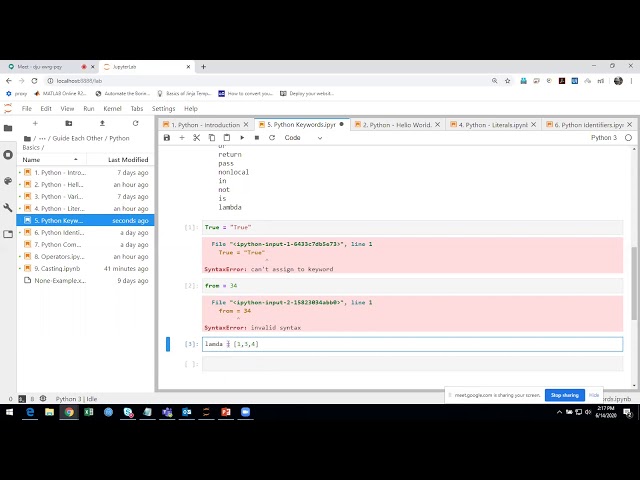The image size is (640, 480).
Task: Open Excel from the taskbar
Action: [x=89, y=412]
